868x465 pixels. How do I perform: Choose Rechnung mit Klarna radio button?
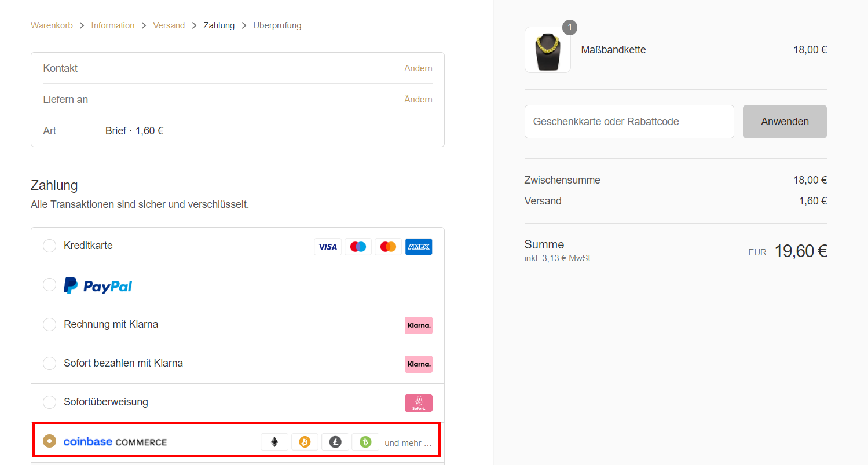pos(50,324)
